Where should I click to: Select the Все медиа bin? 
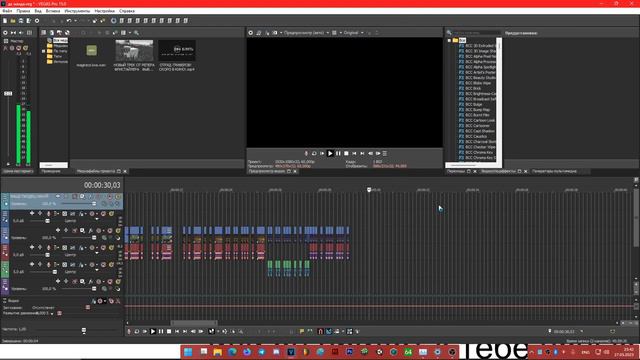click(60, 40)
